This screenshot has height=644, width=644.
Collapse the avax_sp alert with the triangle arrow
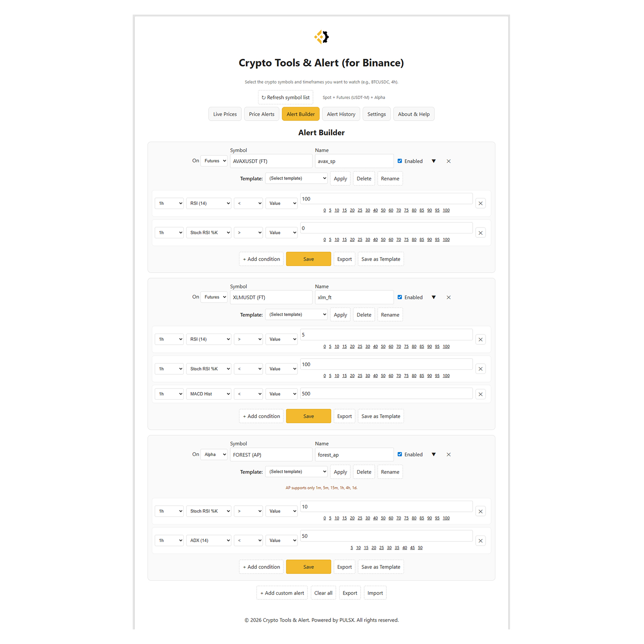click(434, 161)
